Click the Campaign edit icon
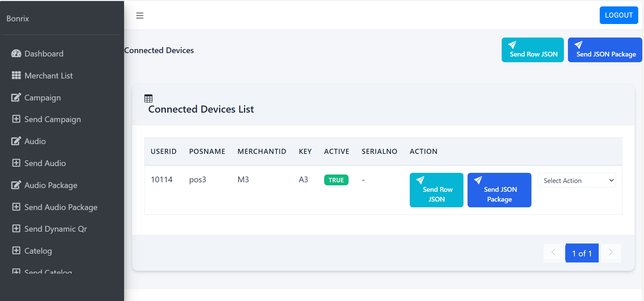This screenshot has height=301, width=644. tap(16, 97)
